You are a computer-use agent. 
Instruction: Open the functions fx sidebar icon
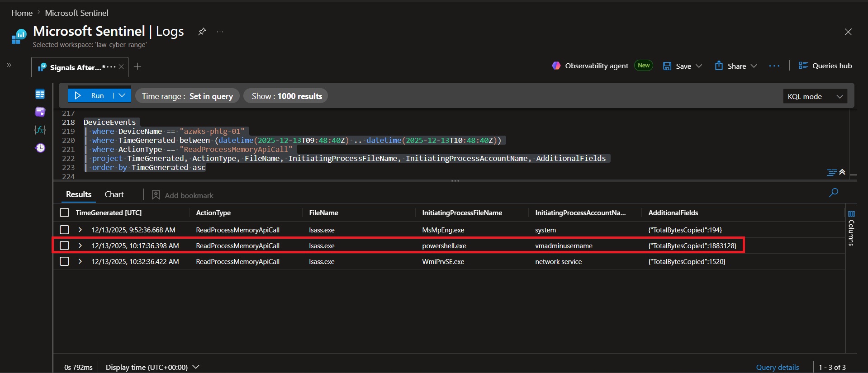(x=40, y=130)
